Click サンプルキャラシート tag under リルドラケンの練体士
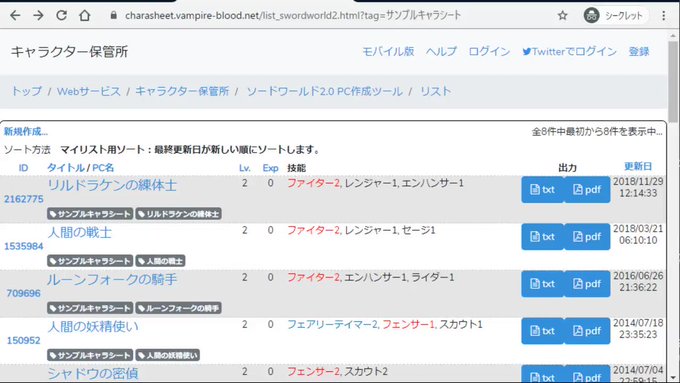 pos(90,214)
